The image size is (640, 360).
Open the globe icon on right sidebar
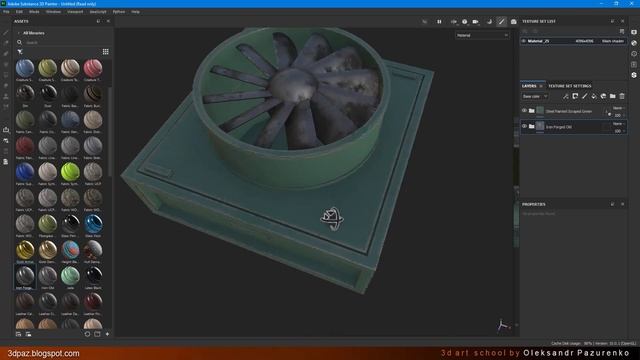coord(634,75)
